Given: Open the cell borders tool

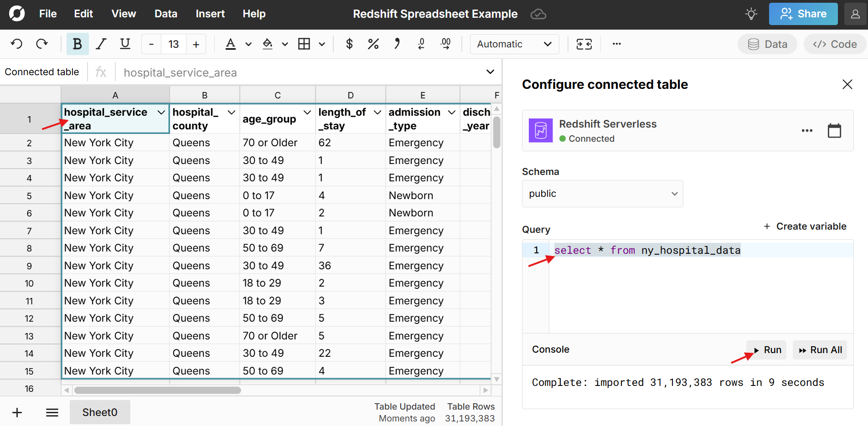Looking at the screenshot, I should pyautogui.click(x=304, y=44).
